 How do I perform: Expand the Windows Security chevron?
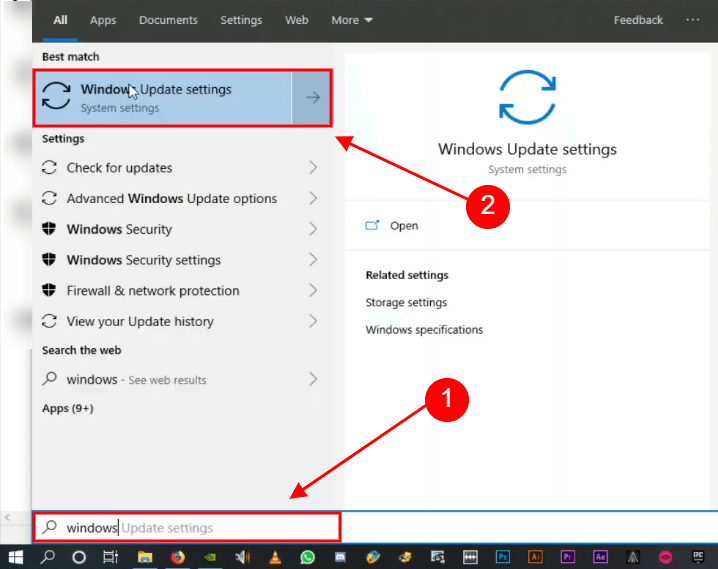[313, 228]
